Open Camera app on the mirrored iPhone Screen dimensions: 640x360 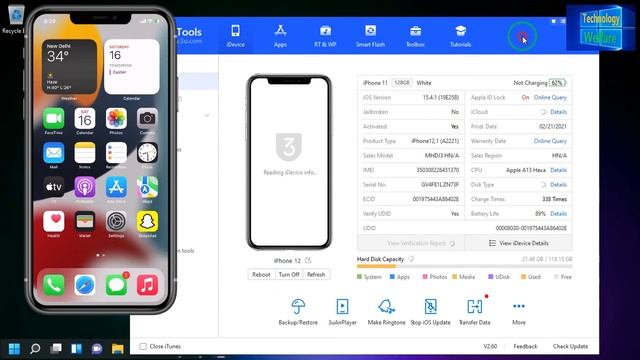[147, 119]
